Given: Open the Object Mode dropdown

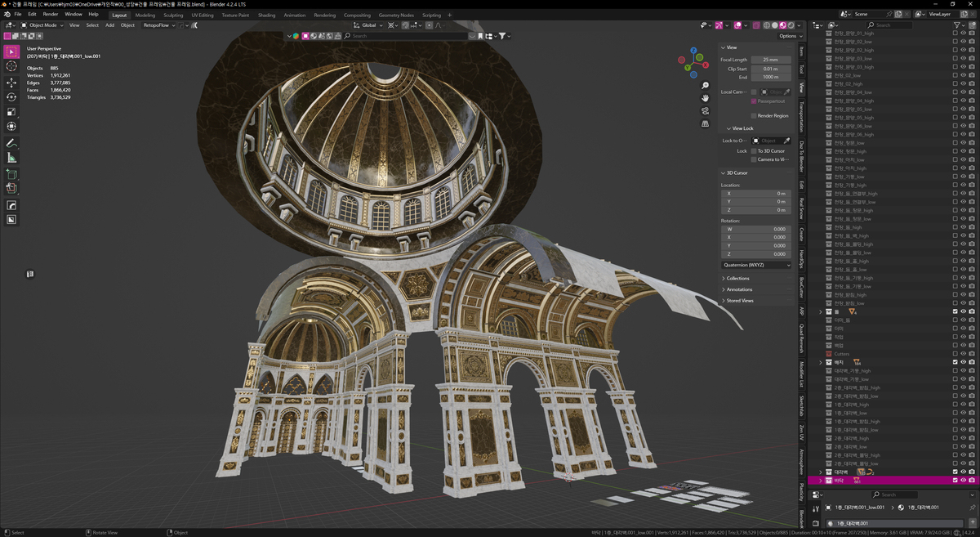Looking at the screenshot, I should click(x=42, y=25).
